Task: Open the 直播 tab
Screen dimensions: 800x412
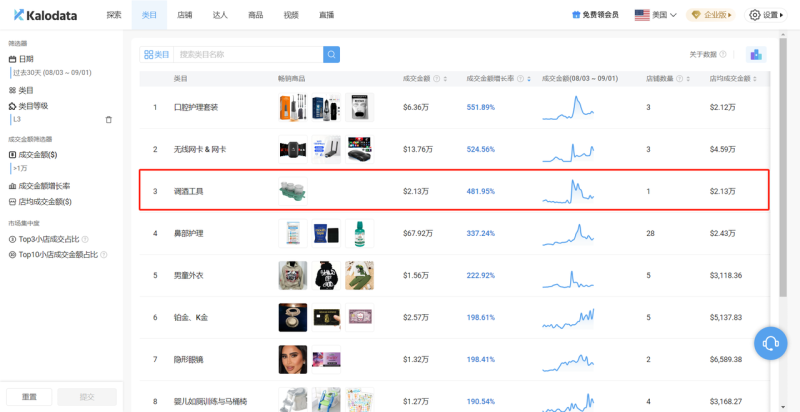Action: pyautogui.click(x=326, y=15)
